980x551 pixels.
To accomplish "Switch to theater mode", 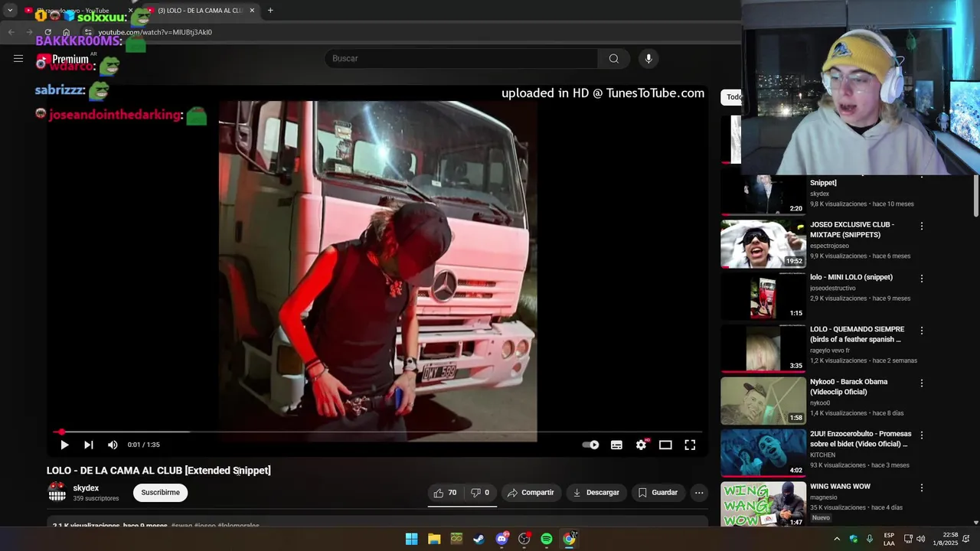I will coord(665,445).
